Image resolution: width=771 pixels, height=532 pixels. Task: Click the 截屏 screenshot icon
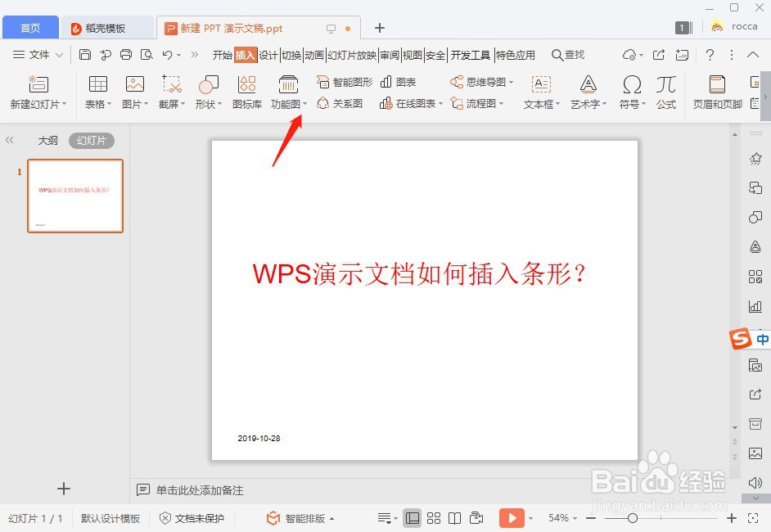click(172, 84)
